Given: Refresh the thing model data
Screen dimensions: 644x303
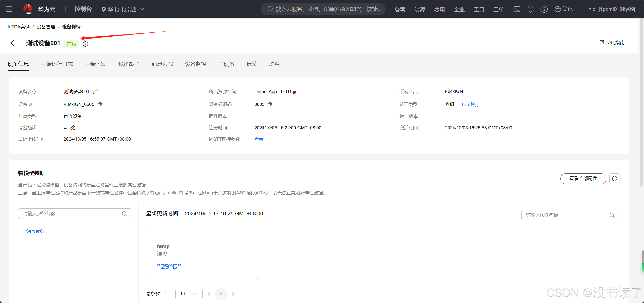Looking at the screenshot, I should click(x=614, y=179).
